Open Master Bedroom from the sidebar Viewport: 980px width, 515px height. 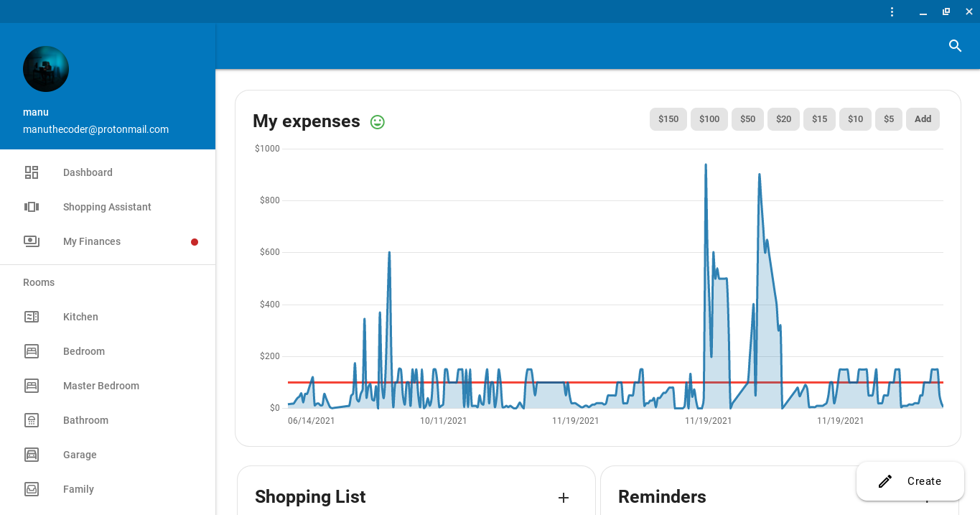point(32,386)
